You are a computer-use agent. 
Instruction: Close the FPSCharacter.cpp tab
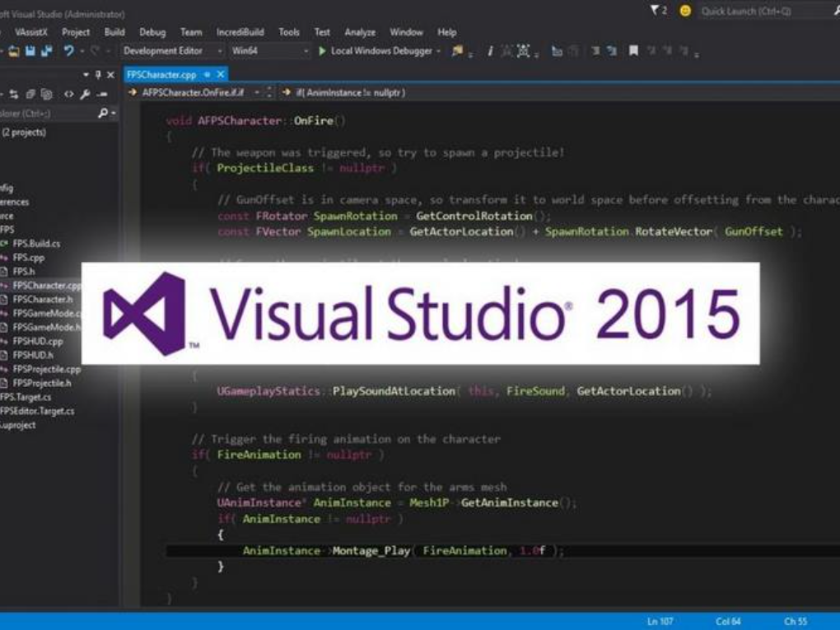point(221,75)
